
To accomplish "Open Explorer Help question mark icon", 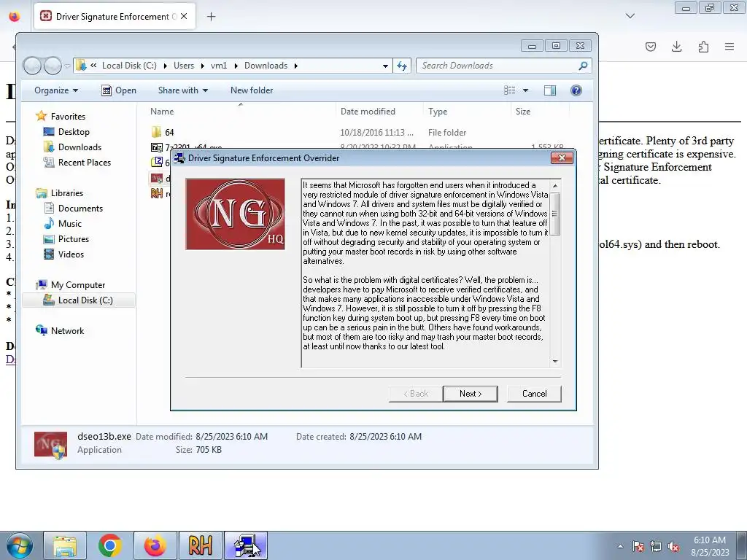I will point(576,90).
